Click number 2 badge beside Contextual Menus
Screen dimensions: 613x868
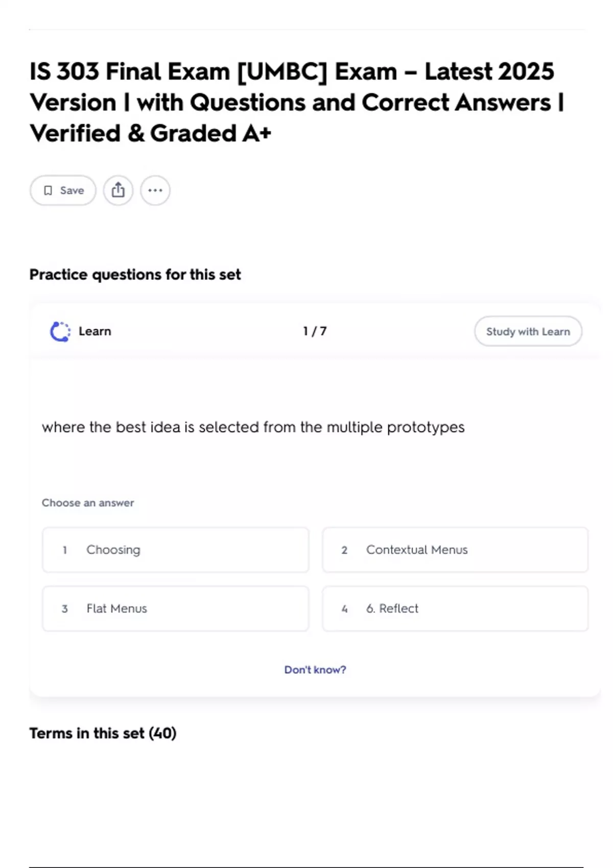(x=344, y=550)
